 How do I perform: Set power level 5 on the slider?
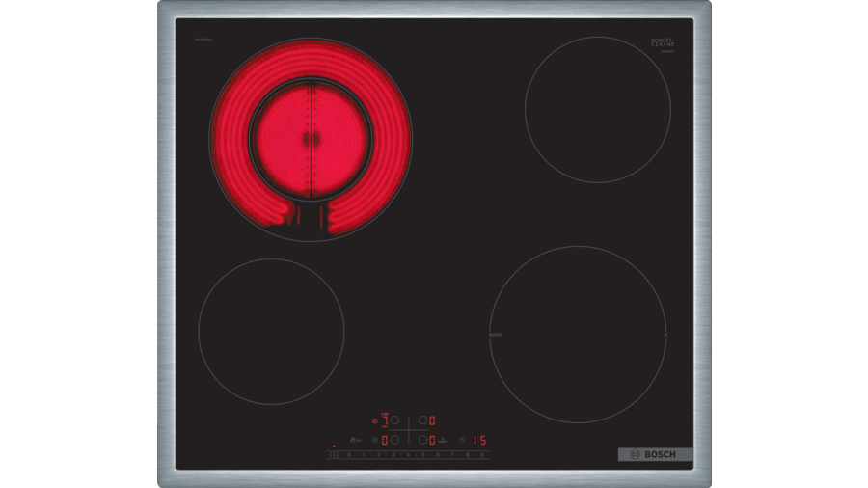click(422, 455)
